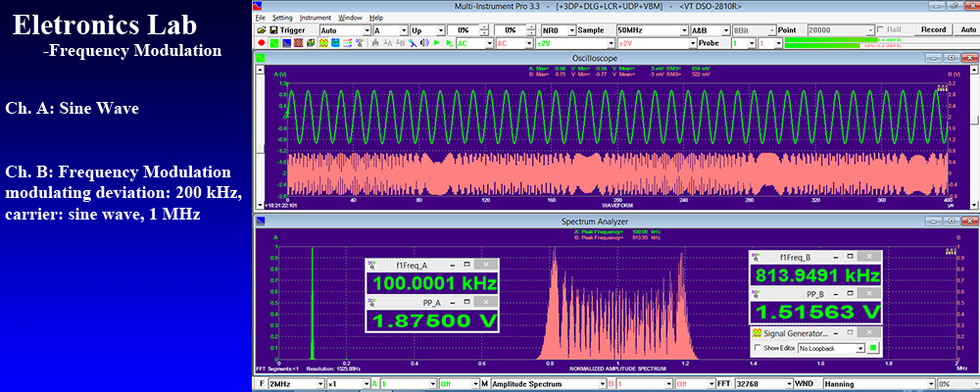Screen dimensions: 980x392
Task: Start acquisition with the green play arrow
Action: 437,43
